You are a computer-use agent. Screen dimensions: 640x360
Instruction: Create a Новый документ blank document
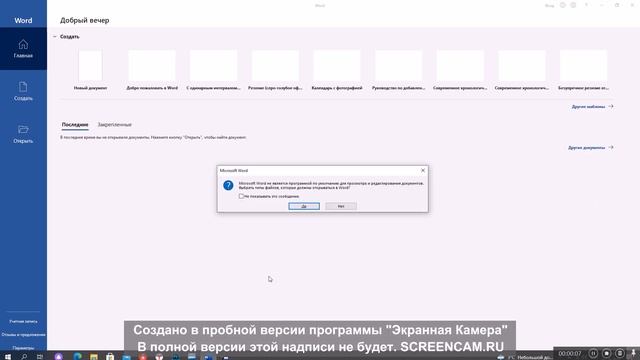tap(90, 70)
